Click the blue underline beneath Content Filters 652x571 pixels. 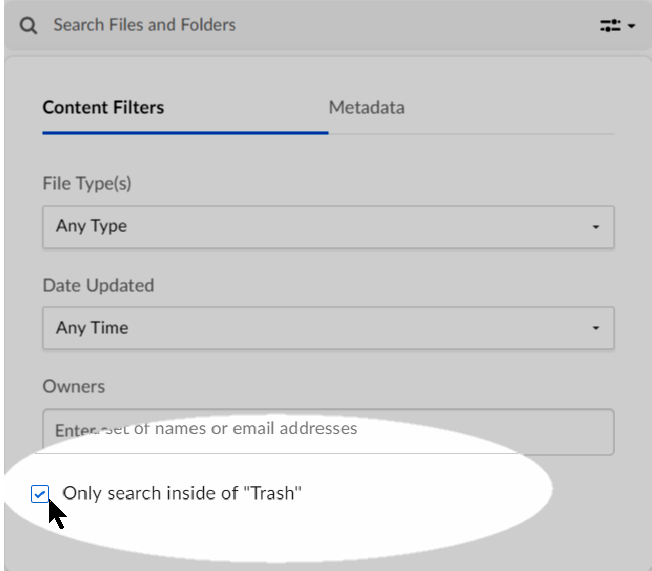[185, 132]
